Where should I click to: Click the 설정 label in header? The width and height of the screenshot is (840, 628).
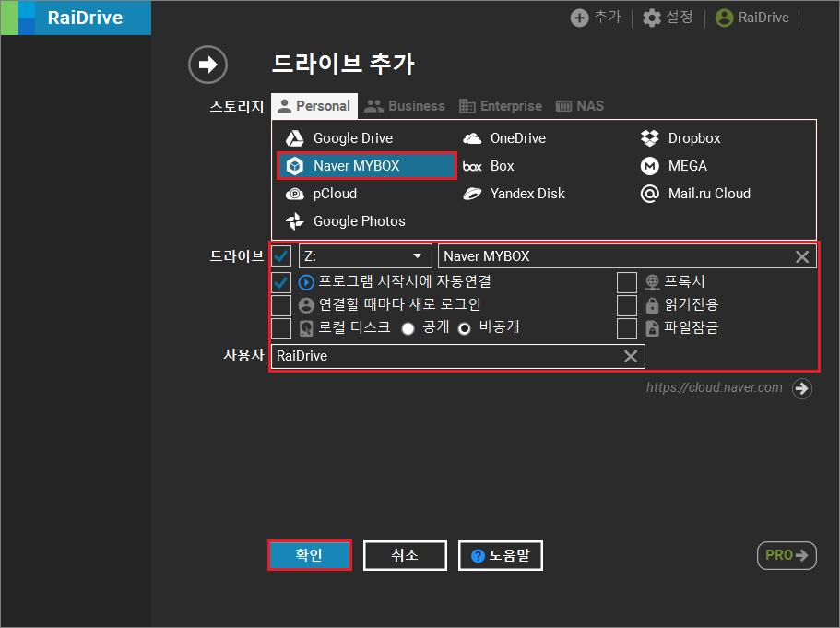(680, 18)
